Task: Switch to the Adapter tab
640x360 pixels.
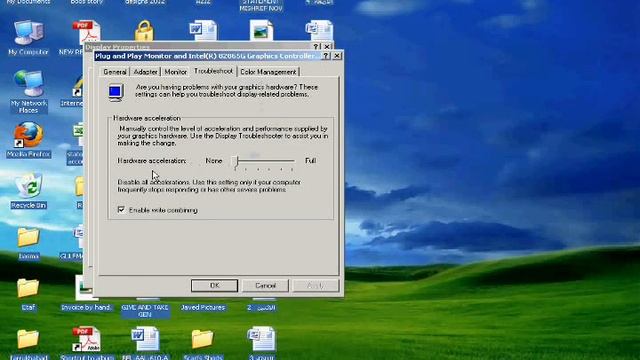Action: [x=145, y=72]
